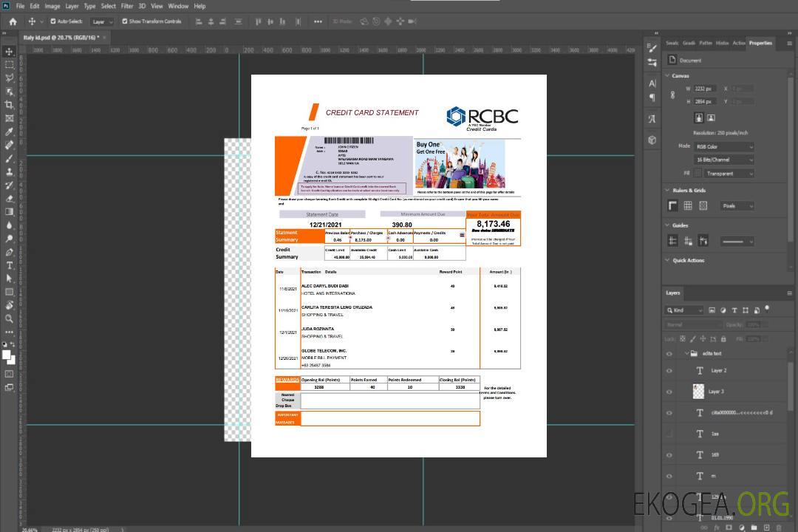
Task: Set canvas to portrait orientation
Action: point(699,118)
